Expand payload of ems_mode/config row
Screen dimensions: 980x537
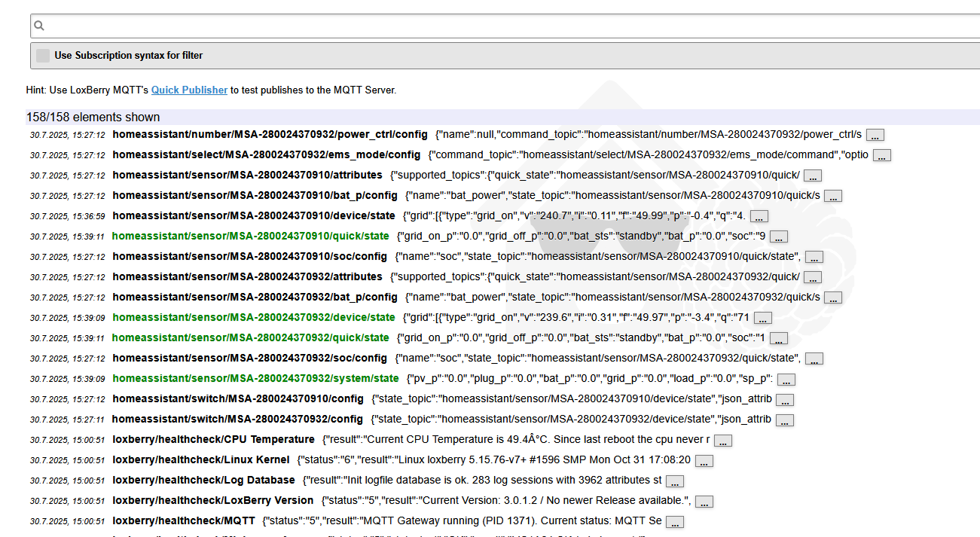point(881,155)
